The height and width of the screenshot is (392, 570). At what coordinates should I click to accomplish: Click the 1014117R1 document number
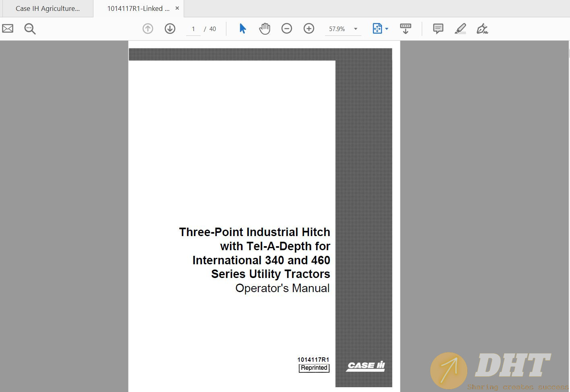coord(313,360)
